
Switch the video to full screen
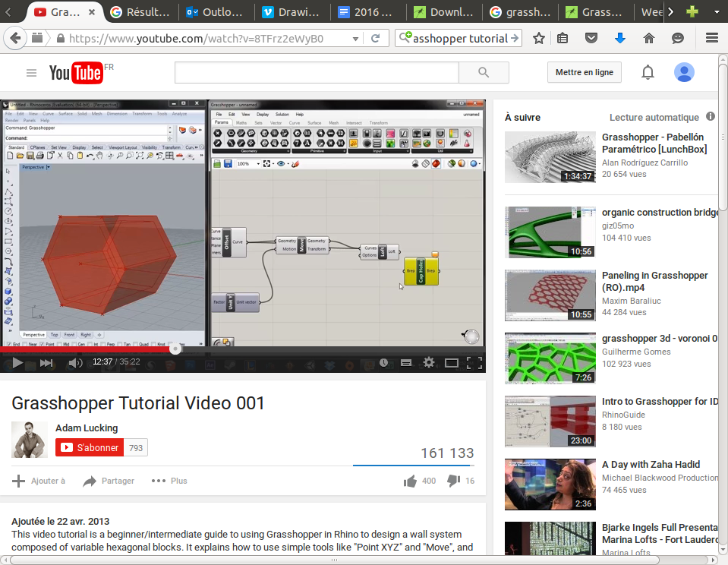pyautogui.click(x=474, y=363)
